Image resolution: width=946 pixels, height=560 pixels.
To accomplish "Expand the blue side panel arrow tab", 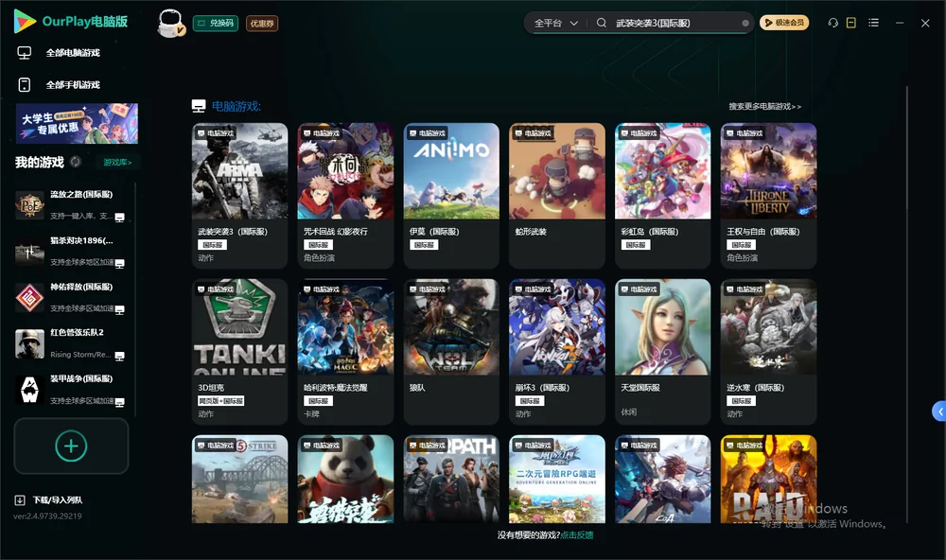I will click(938, 411).
